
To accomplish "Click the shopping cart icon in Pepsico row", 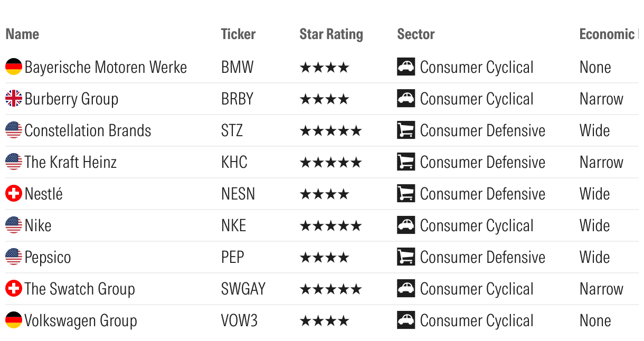I will pos(406,257).
